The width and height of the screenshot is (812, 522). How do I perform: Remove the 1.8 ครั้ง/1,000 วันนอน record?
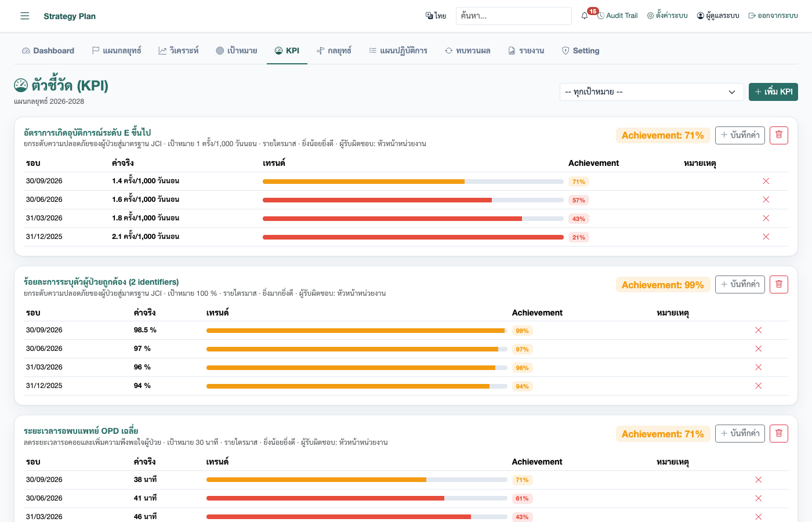pos(766,218)
